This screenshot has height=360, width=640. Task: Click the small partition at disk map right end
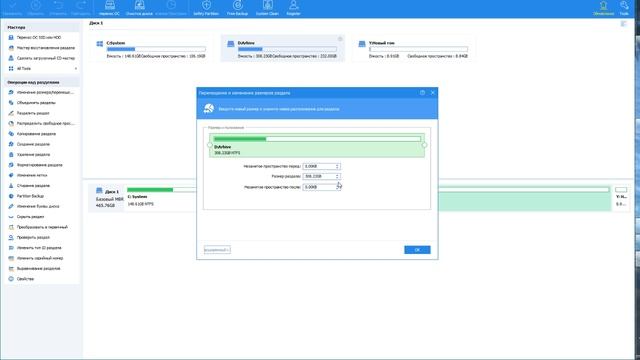[621, 197]
